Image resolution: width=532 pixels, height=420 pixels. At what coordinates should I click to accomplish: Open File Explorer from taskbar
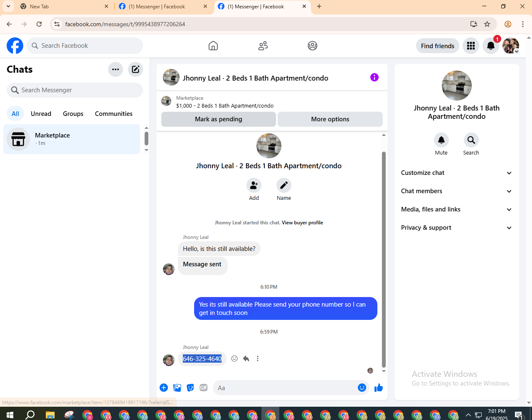(x=50, y=415)
